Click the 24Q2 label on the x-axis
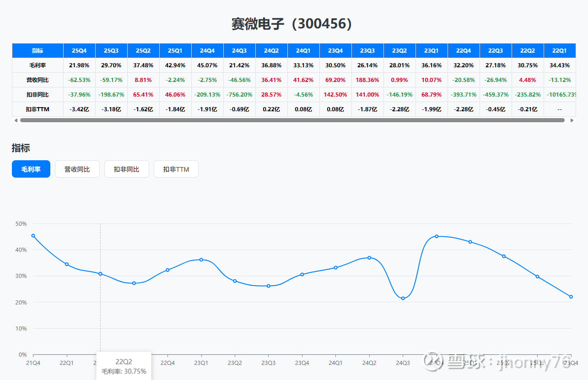The height and width of the screenshot is (380, 588). 369,363
